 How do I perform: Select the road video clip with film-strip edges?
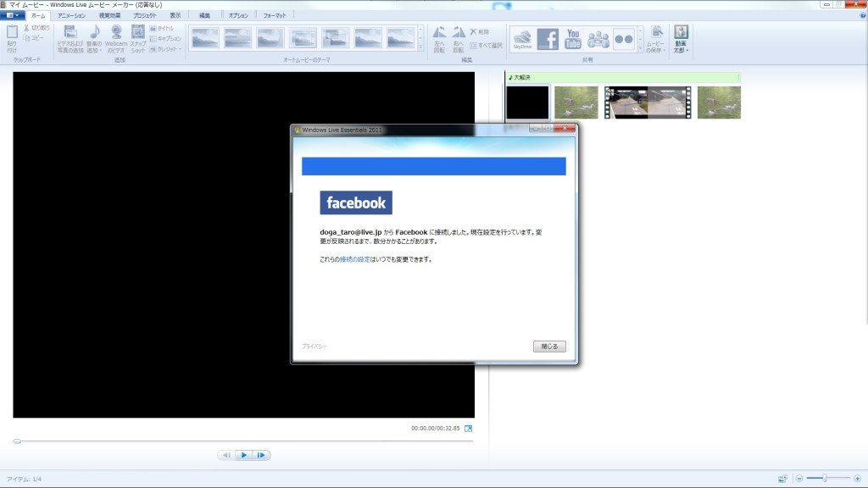click(x=648, y=103)
